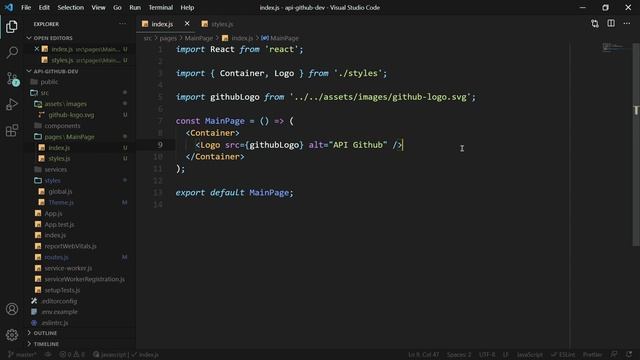Expand the public folder
Viewport: 640px width, 360px height.
[x=49, y=82]
